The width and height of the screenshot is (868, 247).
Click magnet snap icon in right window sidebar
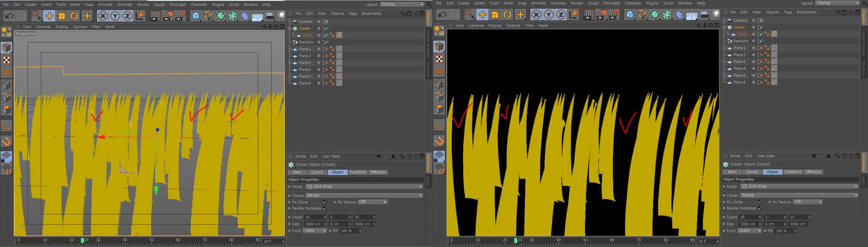click(x=439, y=141)
